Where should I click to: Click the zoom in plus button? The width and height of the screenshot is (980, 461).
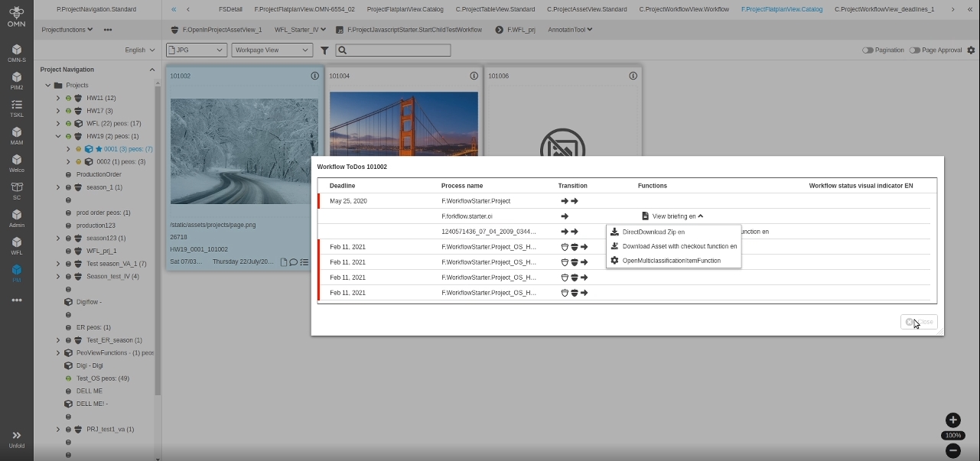click(952, 420)
